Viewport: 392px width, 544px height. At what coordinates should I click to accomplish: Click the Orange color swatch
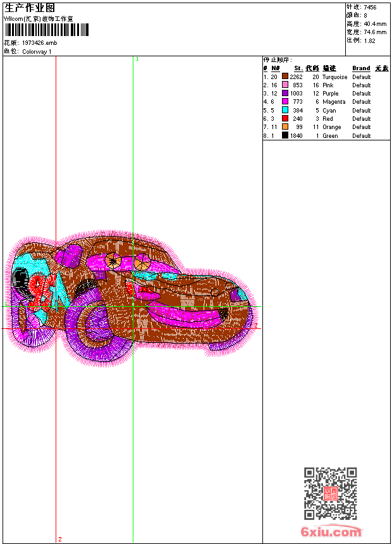[285, 127]
